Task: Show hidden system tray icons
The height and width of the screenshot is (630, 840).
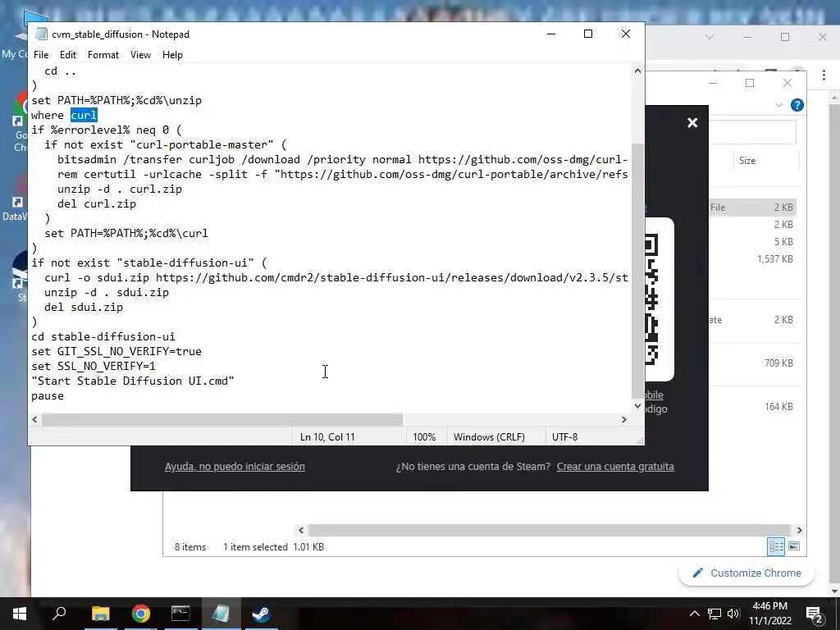Action: (x=694, y=614)
